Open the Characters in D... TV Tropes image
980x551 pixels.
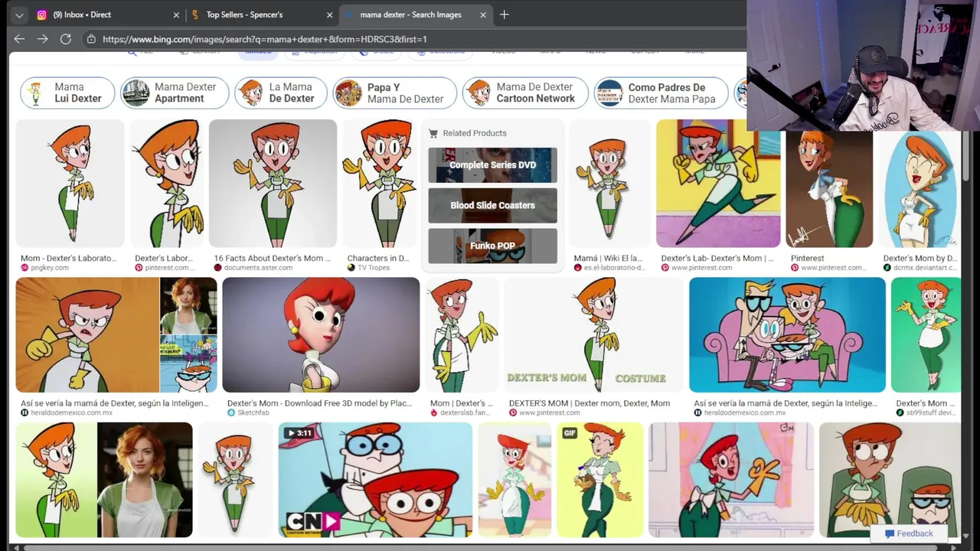[x=379, y=184]
